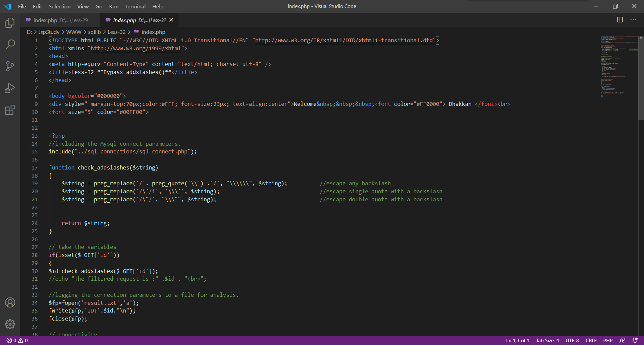This screenshot has width=644, height=345.
Task: Select PHP language mode in status bar
Action: point(608,340)
